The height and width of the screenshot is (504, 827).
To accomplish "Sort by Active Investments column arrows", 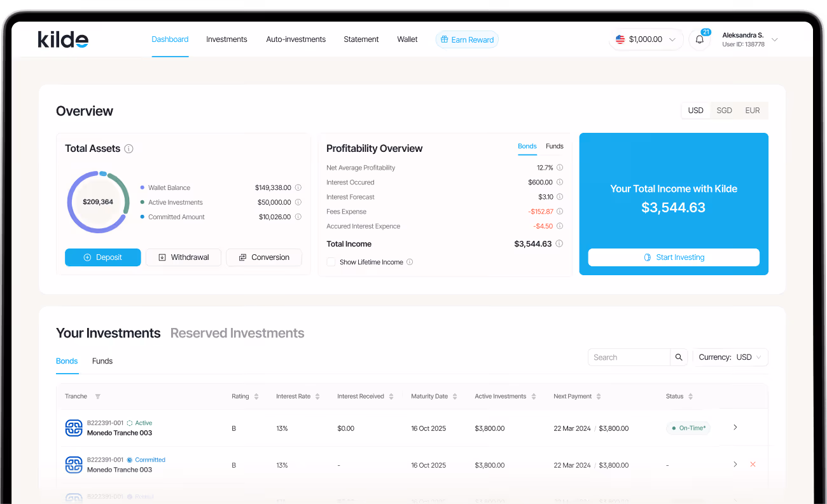I will tap(534, 397).
